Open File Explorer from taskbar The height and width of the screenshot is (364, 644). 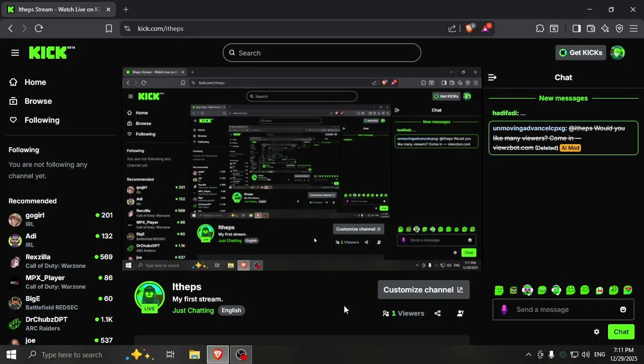(194, 355)
